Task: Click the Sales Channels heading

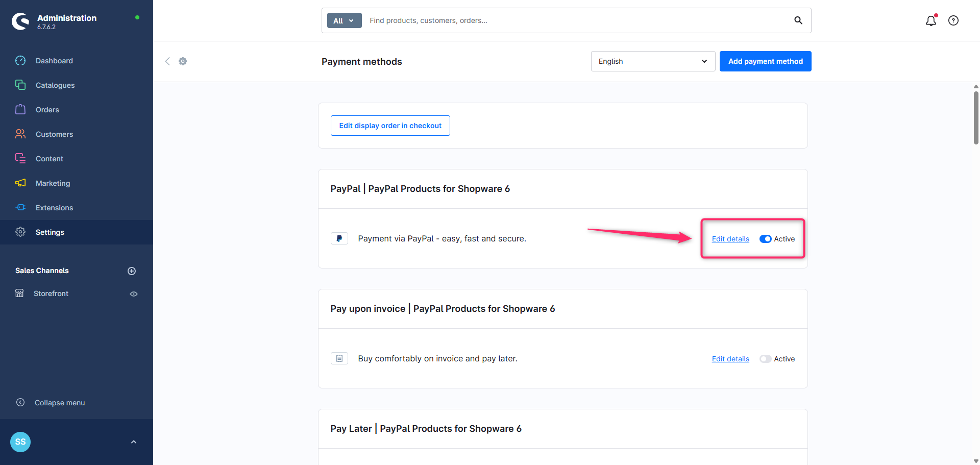Action: [x=42, y=271]
